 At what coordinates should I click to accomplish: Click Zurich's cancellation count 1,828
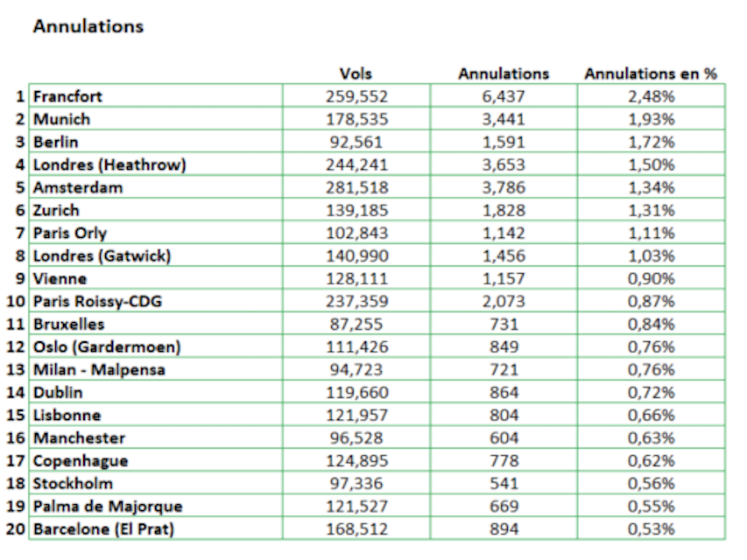[x=504, y=210]
